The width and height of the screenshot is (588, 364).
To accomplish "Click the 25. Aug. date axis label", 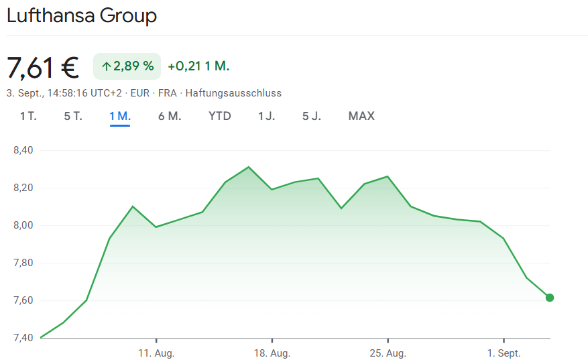I will (x=388, y=353).
